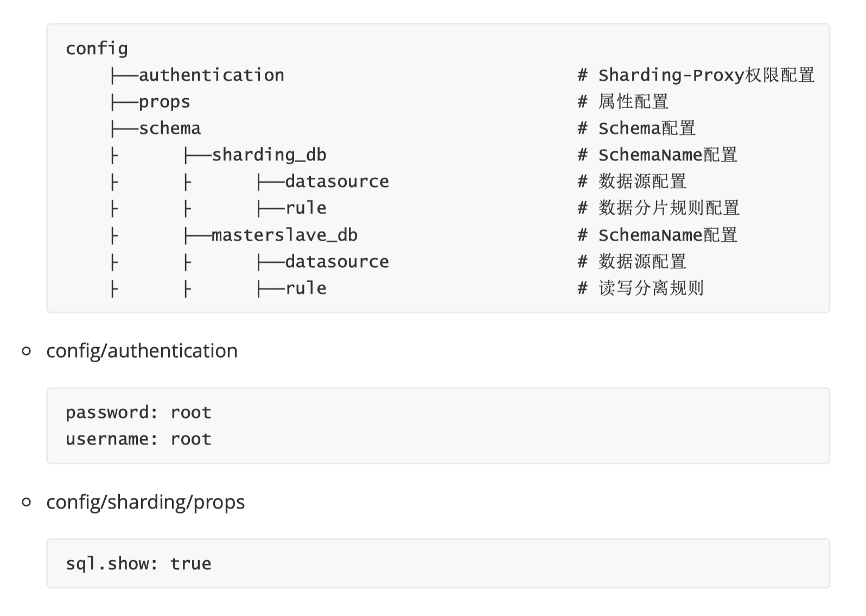Click the config/sharding/props heading text
This screenshot has height=616, width=866.
[x=145, y=502]
